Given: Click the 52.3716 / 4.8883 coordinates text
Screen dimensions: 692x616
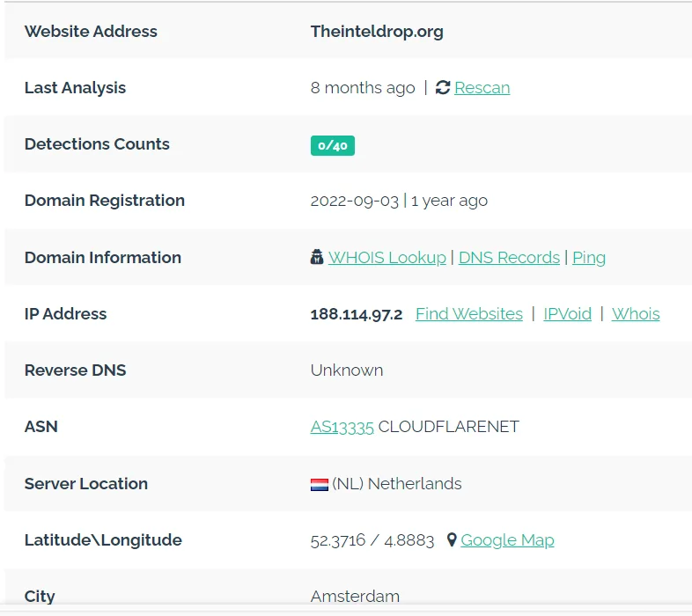Looking at the screenshot, I should click(x=372, y=540).
